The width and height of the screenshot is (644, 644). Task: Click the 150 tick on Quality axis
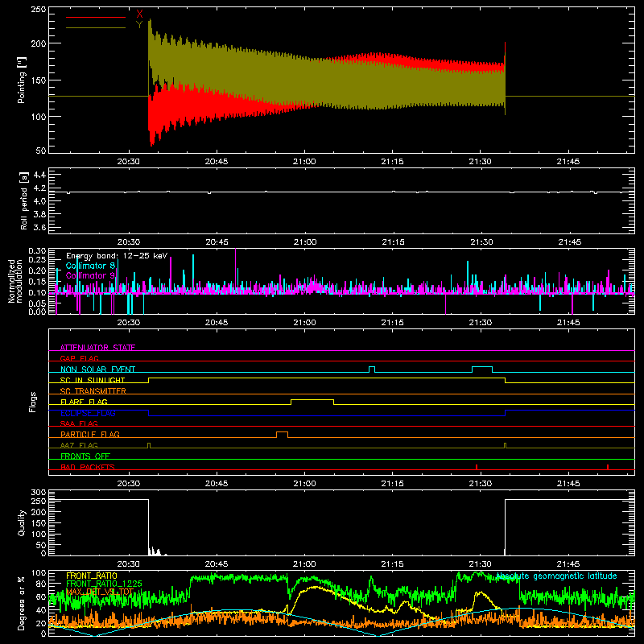(x=39, y=523)
